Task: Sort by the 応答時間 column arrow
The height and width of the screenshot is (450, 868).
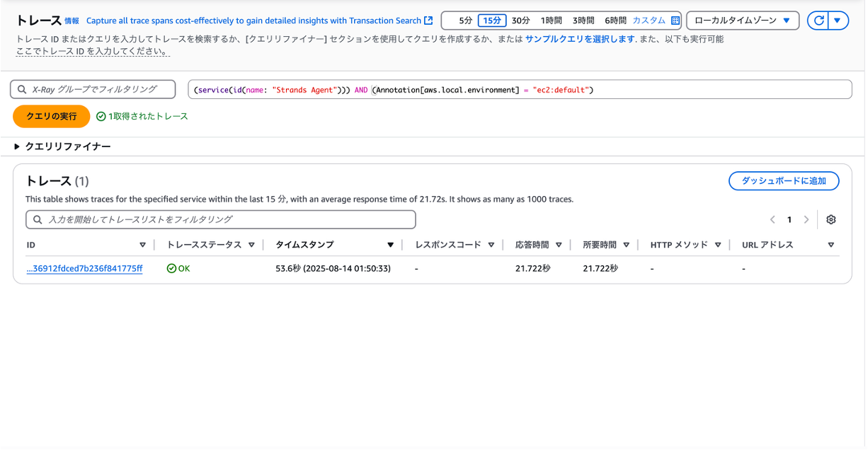Action: pyautogui.click(x=559, y=245)
